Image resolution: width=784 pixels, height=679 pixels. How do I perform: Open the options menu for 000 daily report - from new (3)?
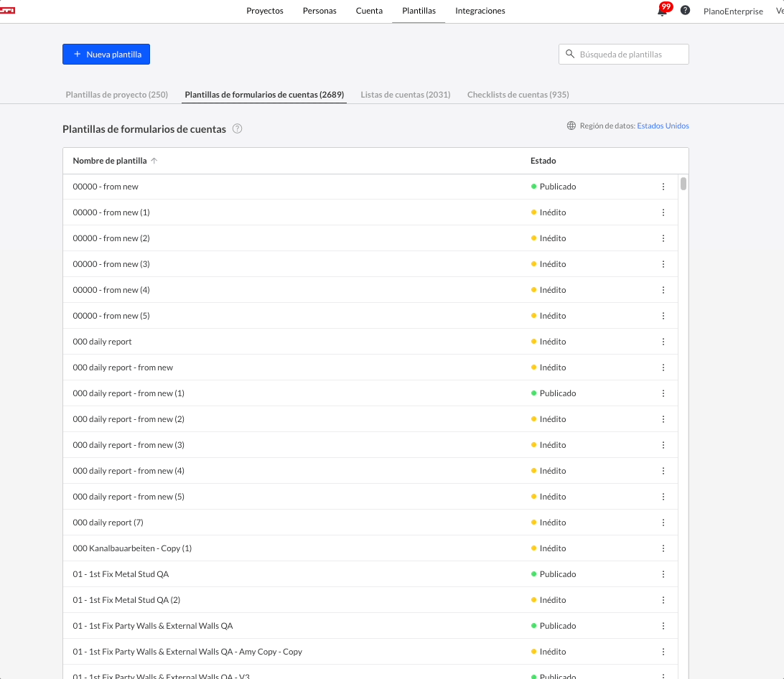pos(663,445)
